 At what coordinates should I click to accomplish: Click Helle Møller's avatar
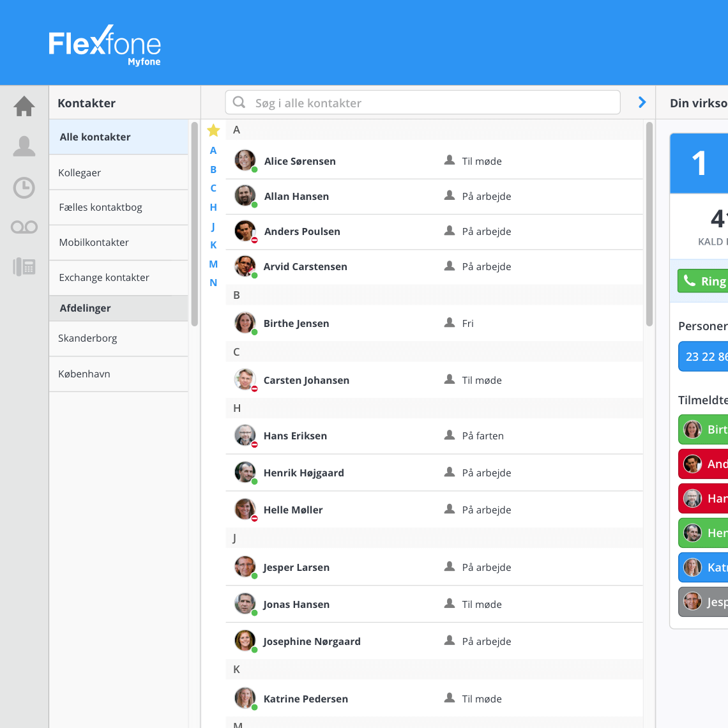pos(245,510)
